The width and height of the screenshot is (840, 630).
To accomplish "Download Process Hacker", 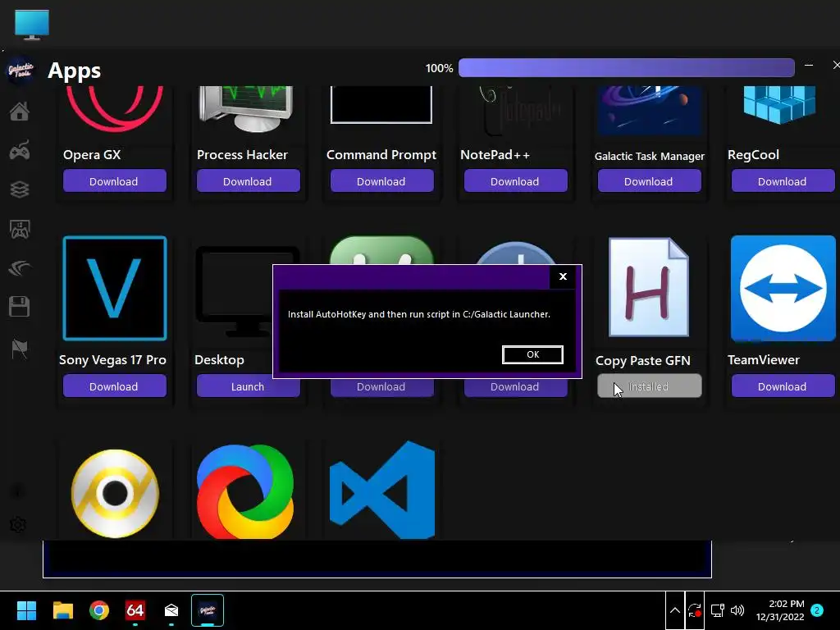I will click(248, 181).
